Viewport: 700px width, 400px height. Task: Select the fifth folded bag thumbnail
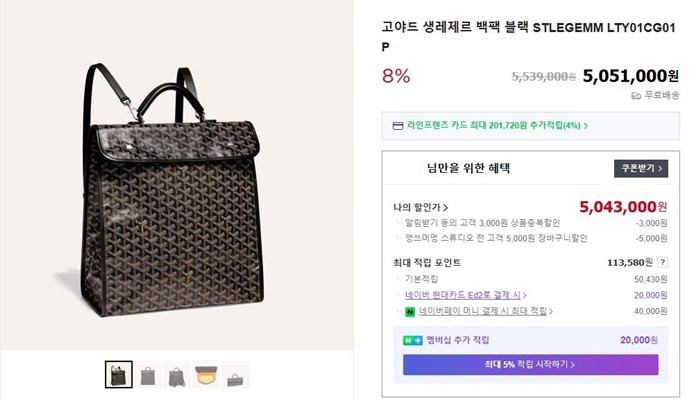pyautogui.click(x=235, y=374)
